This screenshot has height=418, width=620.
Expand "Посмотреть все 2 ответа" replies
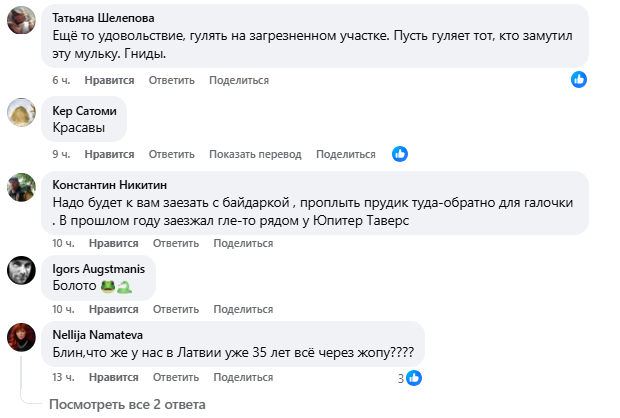point(127,404)
